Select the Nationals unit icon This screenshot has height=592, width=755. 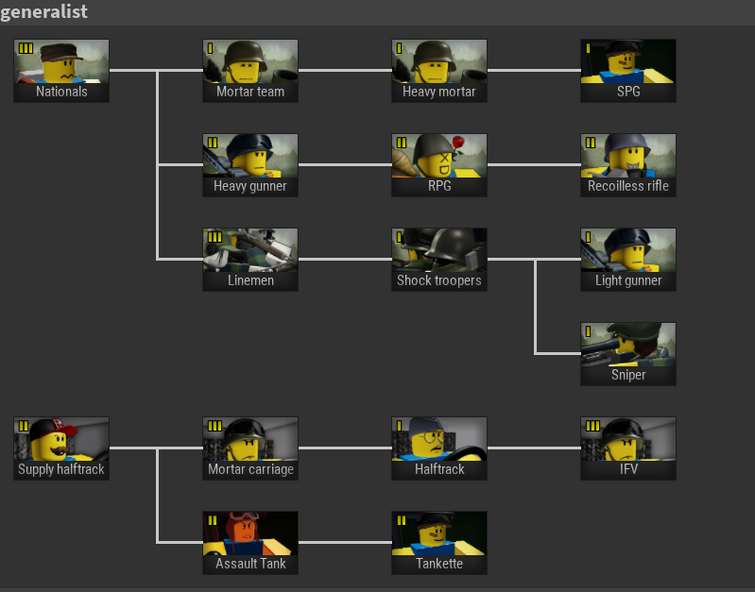[x=61, y=71]
